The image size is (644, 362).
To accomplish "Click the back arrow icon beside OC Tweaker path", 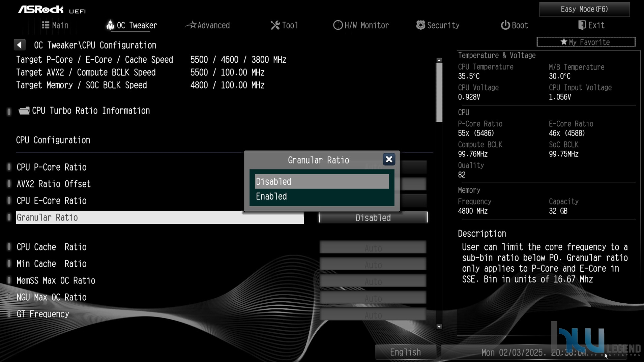I will (20, 45).
